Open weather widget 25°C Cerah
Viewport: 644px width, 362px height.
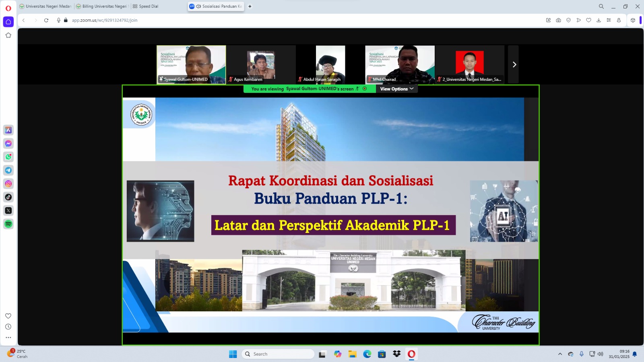(x=17, y=354)
